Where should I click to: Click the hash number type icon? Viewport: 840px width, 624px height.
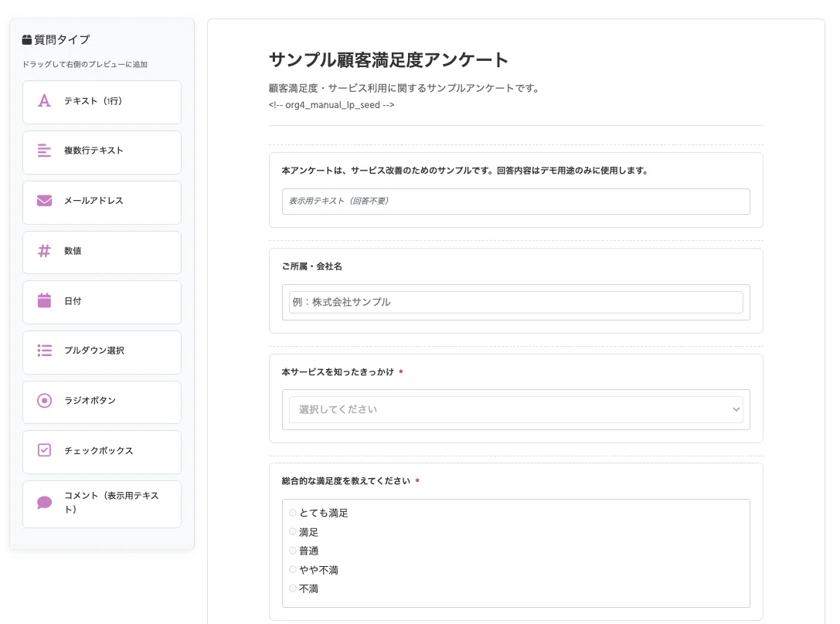coord(45,250)
